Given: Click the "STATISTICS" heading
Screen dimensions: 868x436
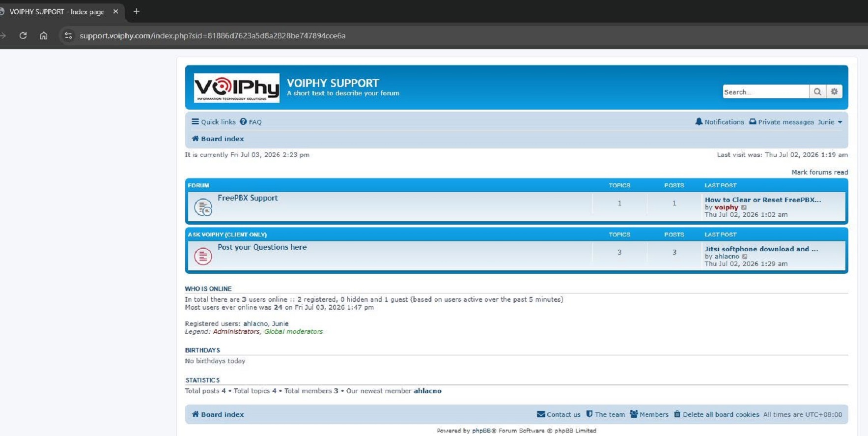Looking at the screenshot, I should [202, 380].
